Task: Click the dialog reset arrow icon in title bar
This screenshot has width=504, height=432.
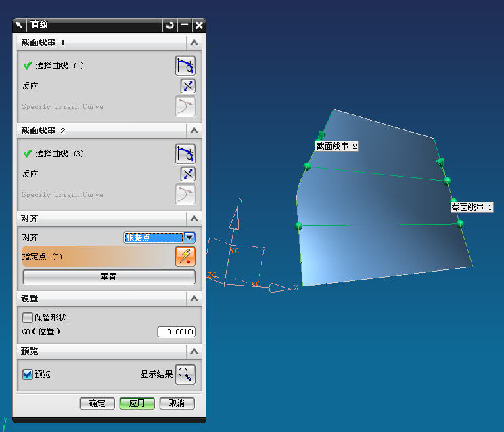Action: [170, 25]
